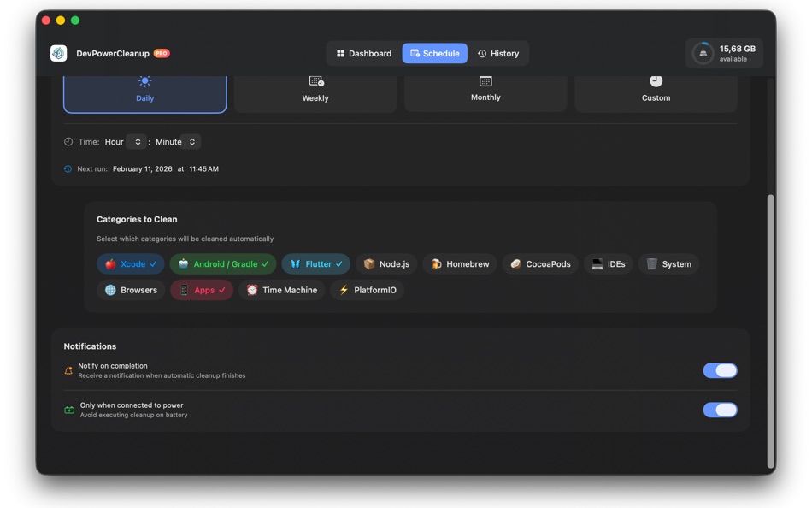Click the calendar icon for Weekly

coord(316,81)
